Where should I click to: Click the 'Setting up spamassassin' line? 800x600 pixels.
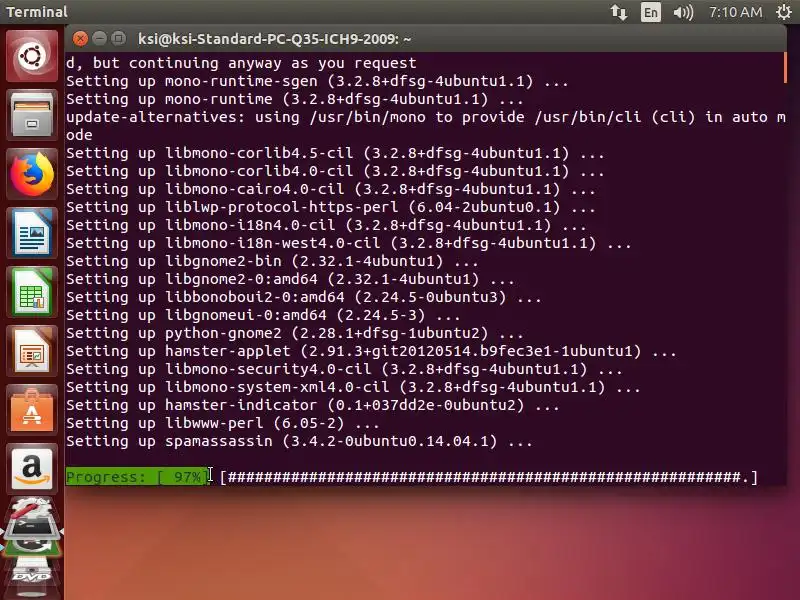299,441
